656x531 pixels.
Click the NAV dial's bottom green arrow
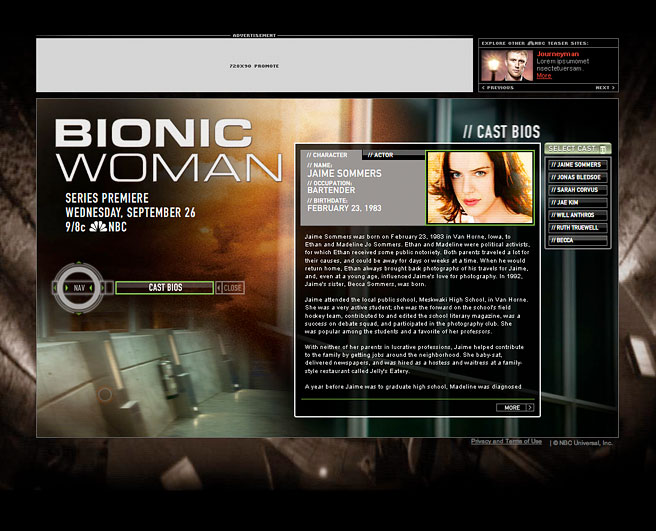click(x=79, y=313)
